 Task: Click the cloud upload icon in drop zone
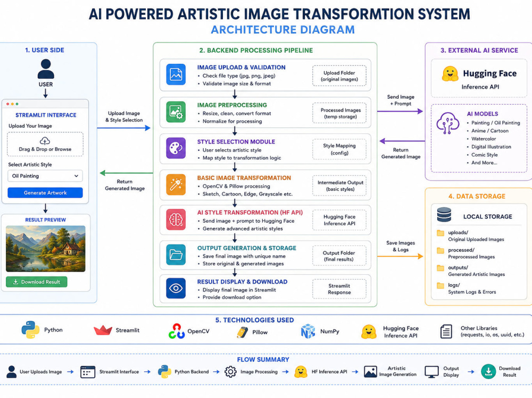[x=45, y=141]
